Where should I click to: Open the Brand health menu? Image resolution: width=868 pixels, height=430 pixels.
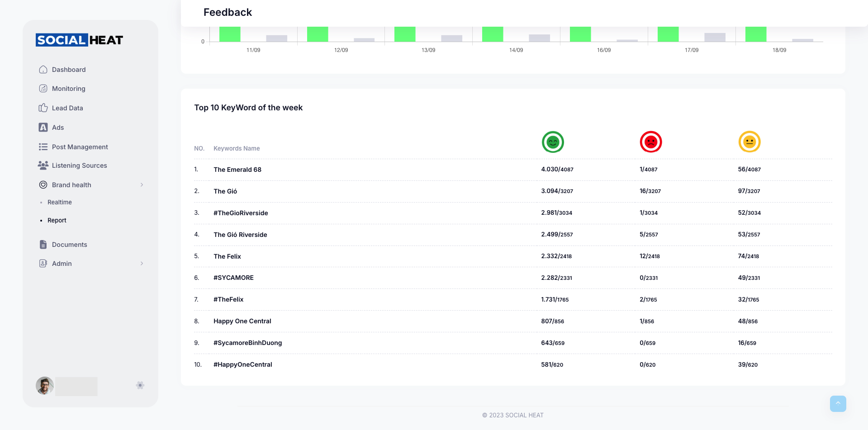(x=71, y=185)
